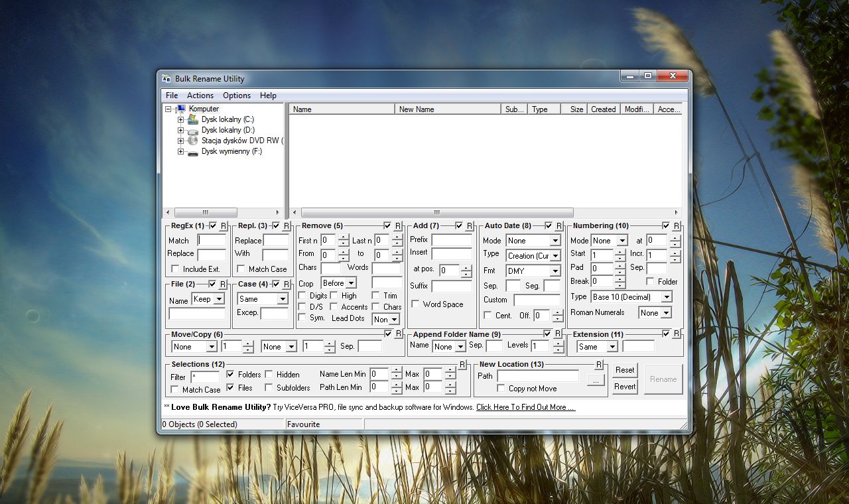Click the R reset button in Numbering group
Image resolution: width=849 pixels, height=504 pixels.
(676, 226)
